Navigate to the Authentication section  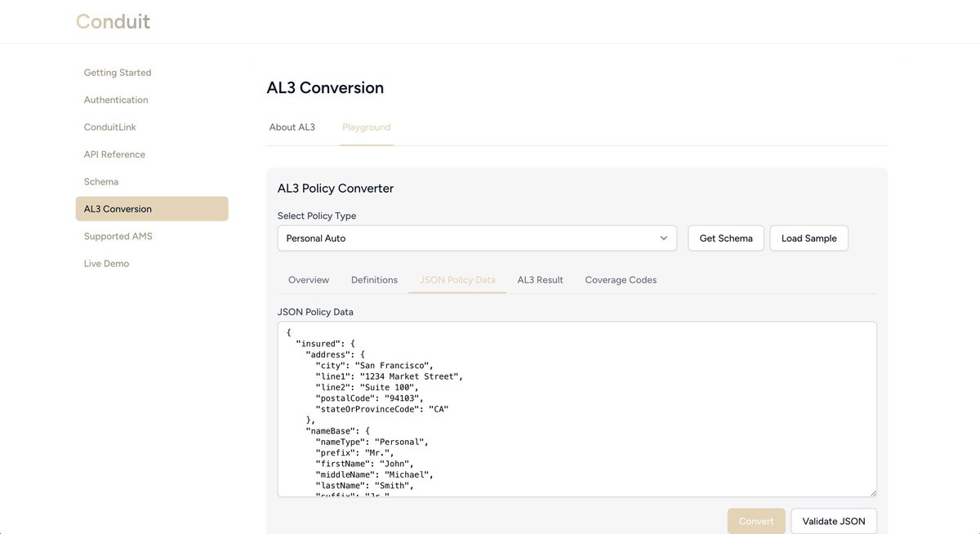[116, 98]
